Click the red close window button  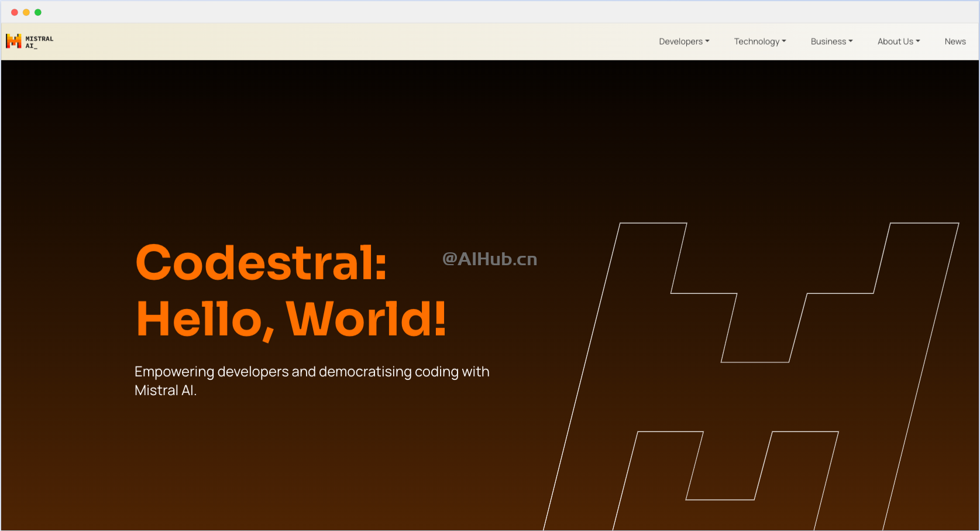[15, 12]
